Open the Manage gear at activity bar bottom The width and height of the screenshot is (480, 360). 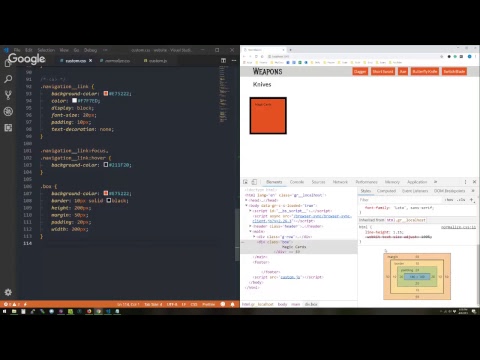8,292
